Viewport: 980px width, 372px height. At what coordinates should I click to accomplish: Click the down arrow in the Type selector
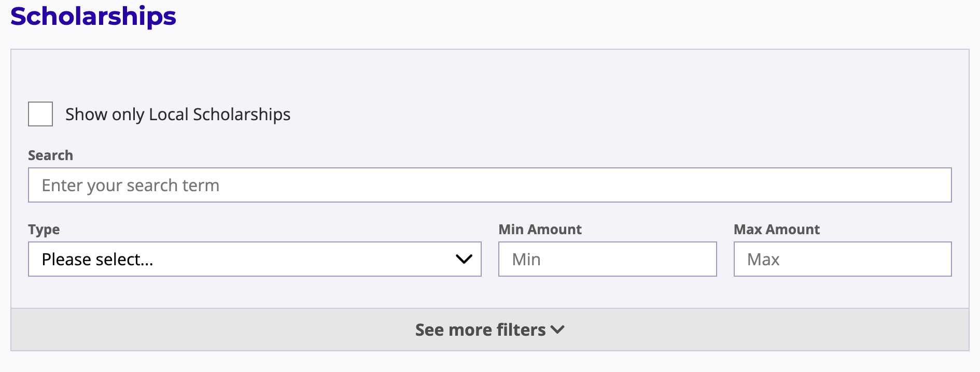(464, 259)
